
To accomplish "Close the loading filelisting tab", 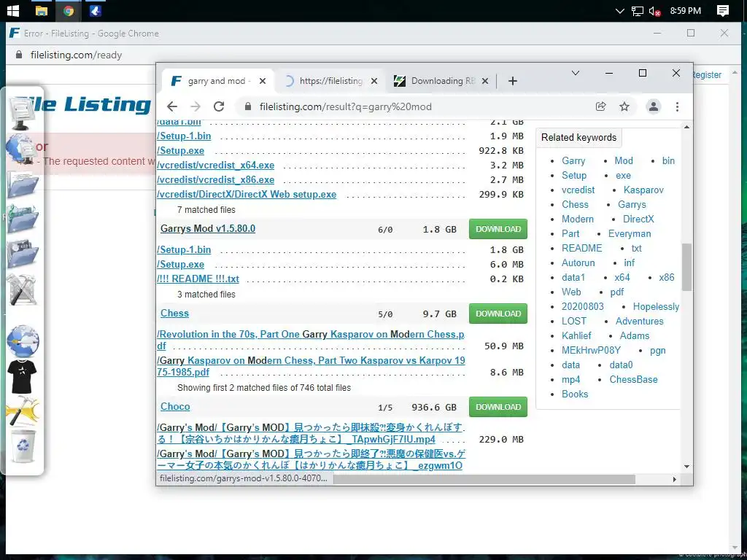I will (374, 81).
